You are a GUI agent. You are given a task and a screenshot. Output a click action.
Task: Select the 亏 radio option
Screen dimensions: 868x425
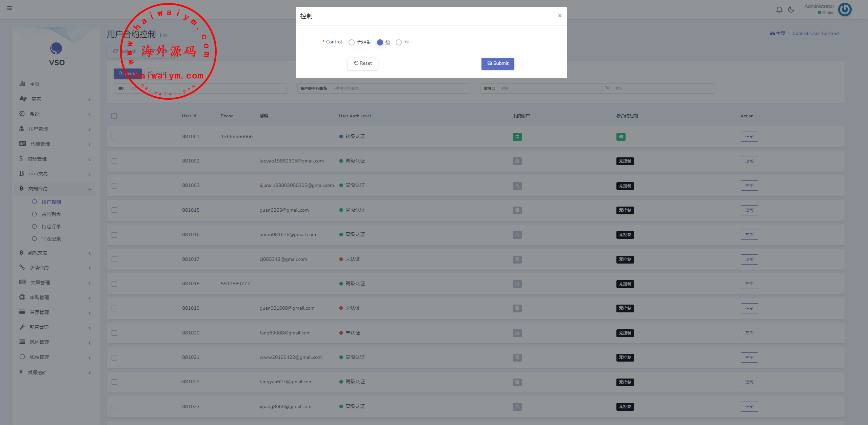399,42
